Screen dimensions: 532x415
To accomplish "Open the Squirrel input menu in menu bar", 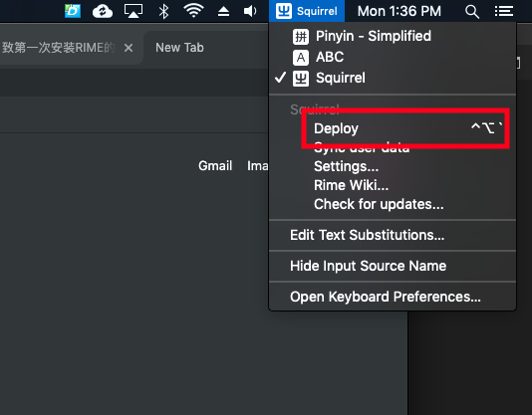I will (307, 11).
